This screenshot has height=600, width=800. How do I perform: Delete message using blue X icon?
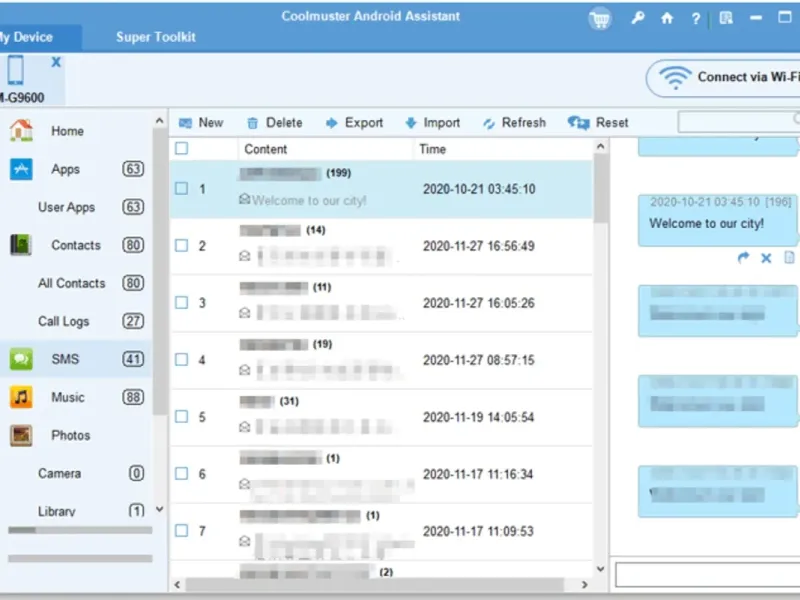[766, 258]
